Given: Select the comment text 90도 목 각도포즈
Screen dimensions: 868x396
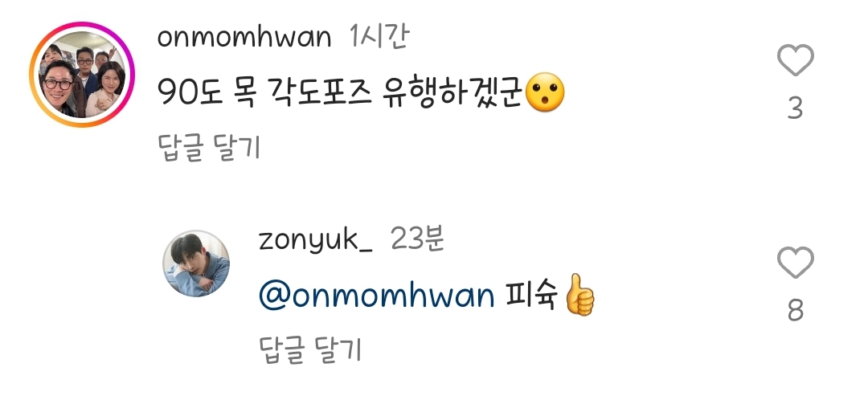Looking at the screenshot, I should (x=264, y=93).
